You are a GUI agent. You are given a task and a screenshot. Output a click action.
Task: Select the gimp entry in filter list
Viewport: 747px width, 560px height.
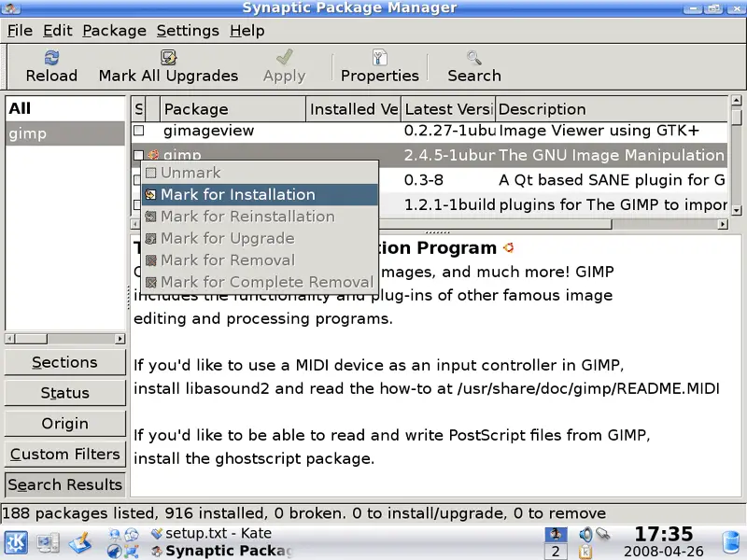[64, 133]
